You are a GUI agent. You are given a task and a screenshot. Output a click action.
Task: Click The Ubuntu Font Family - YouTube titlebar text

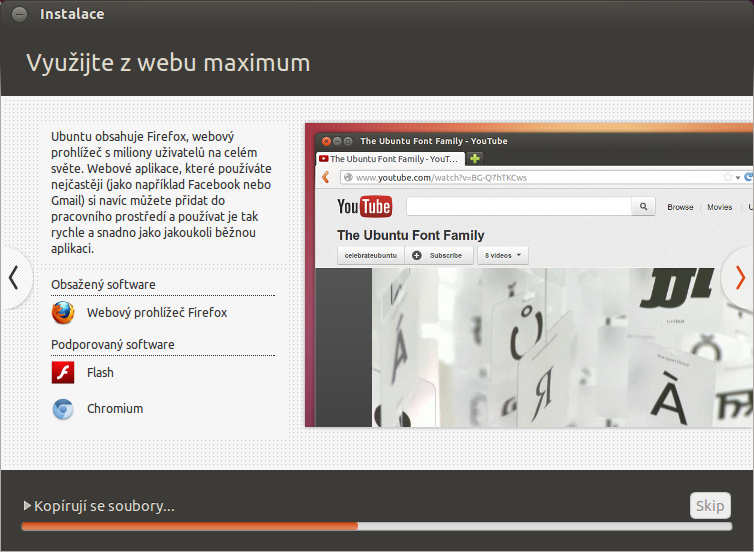point(434,141)
